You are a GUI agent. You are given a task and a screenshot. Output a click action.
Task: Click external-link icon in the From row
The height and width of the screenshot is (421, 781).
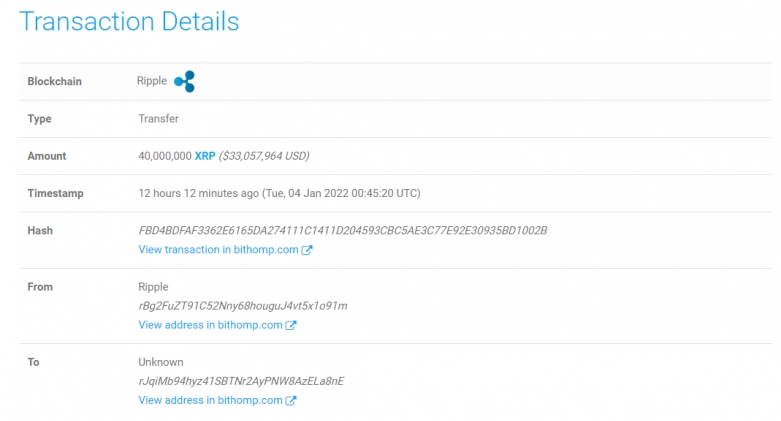coord(291,325)
